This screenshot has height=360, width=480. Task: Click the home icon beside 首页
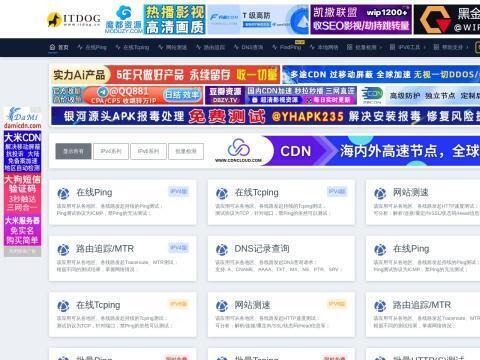coord(52,47)
